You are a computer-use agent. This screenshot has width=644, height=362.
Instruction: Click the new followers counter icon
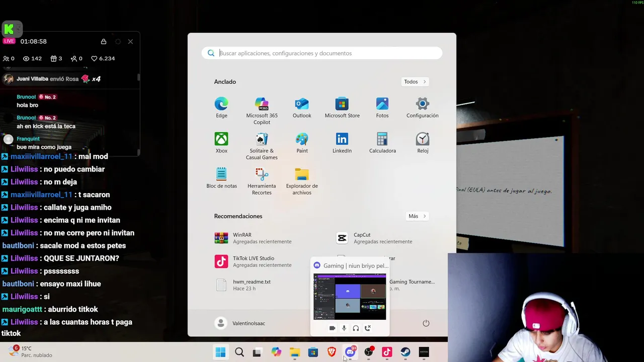coord(76,58)
